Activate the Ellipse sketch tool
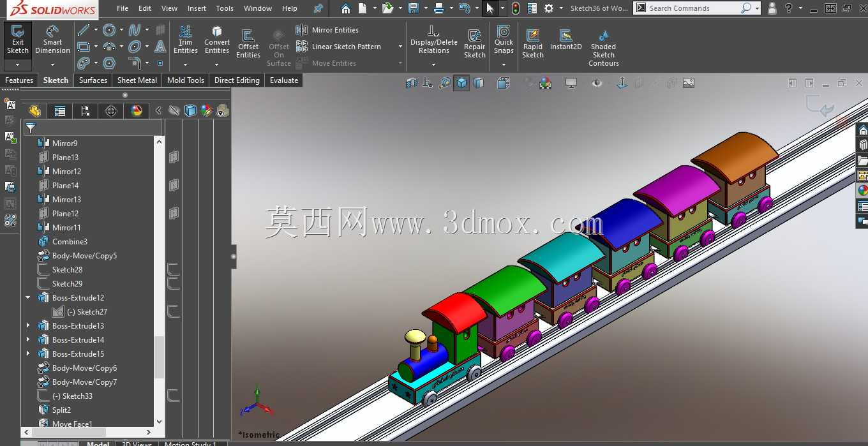Viewport: 868px width, 446px height. point(135,47)
